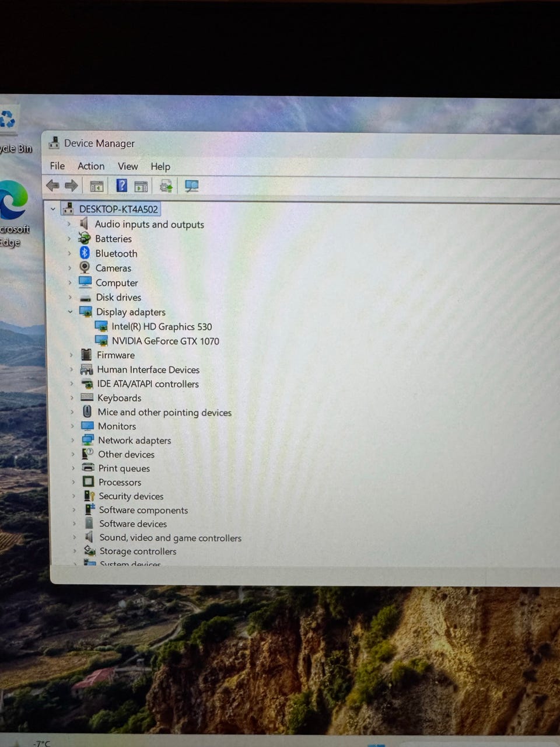The height and width of the screenshot is (747, 560).
Task: Expand the Bluetooth chevron
Action: [69, 253]
